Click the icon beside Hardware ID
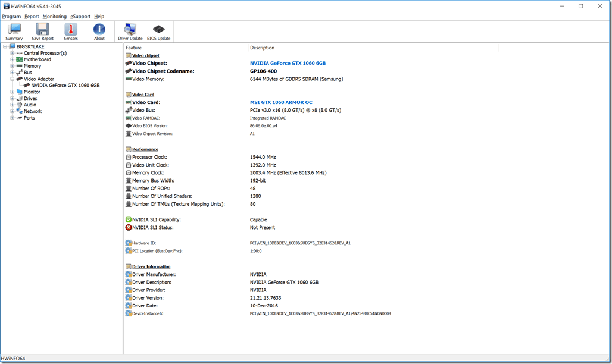This screenshot has height=364, width=612. coord(129,243)
